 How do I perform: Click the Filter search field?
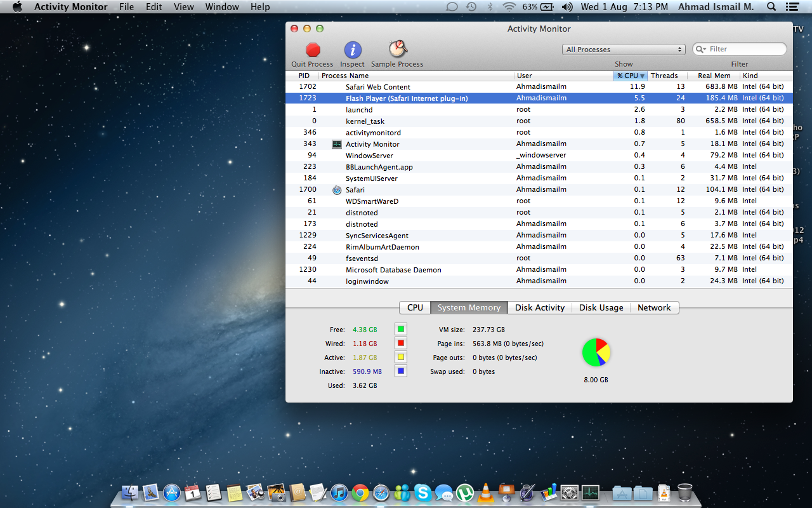(739, 49)
